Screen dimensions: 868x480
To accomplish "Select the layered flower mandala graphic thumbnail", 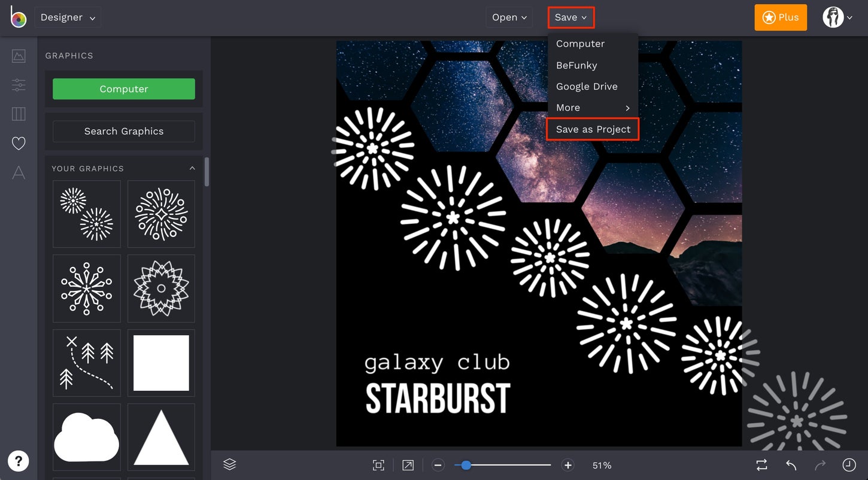I will [161, 288].
